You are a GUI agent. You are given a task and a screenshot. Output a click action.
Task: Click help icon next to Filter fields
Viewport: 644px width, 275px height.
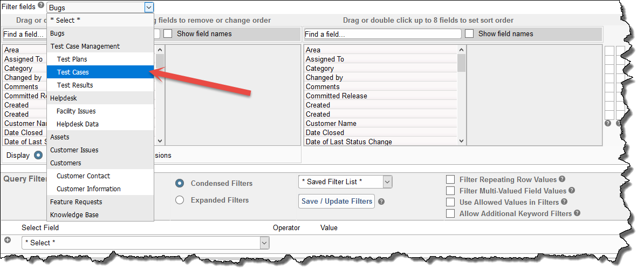41,6
